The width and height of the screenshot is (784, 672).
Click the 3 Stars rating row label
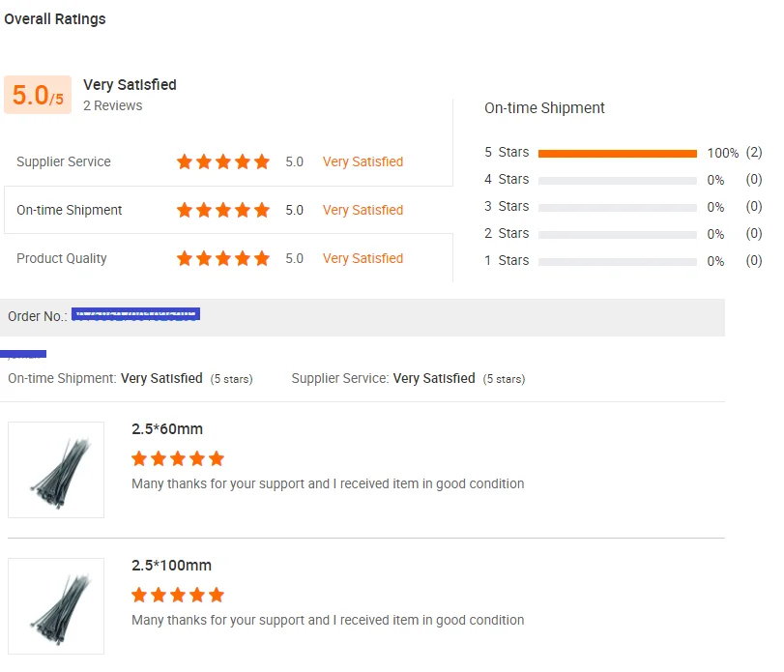(x=507, y=206)
